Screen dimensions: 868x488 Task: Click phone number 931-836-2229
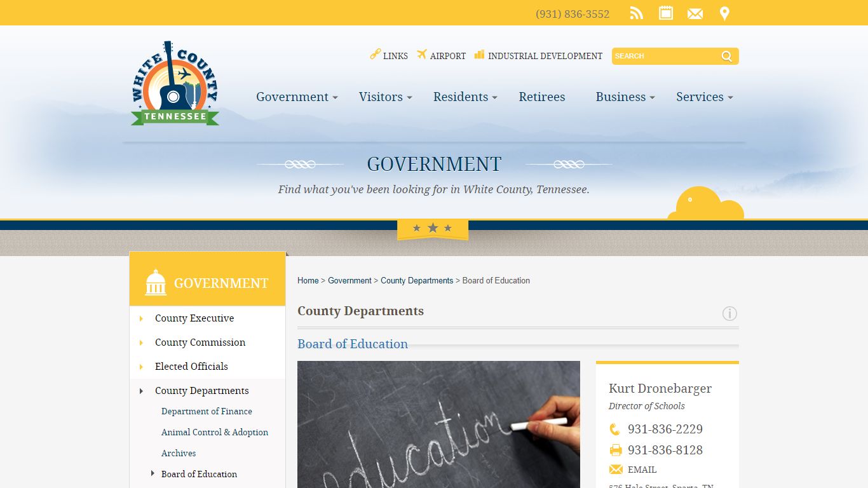[665, 429]
